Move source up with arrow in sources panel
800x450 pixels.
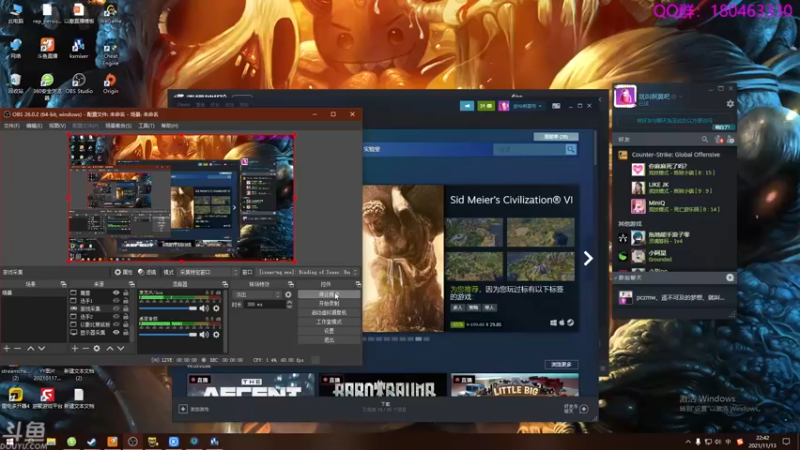coord(110,348)
